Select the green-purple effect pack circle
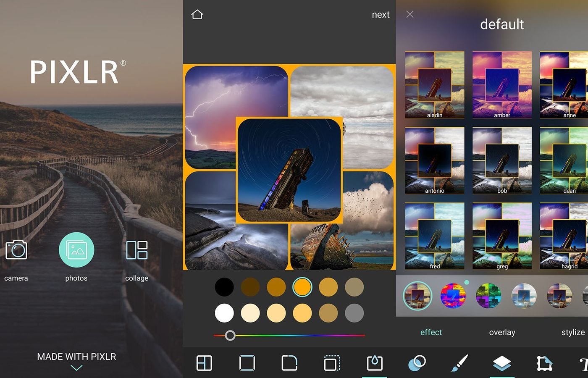 point(488,296)
